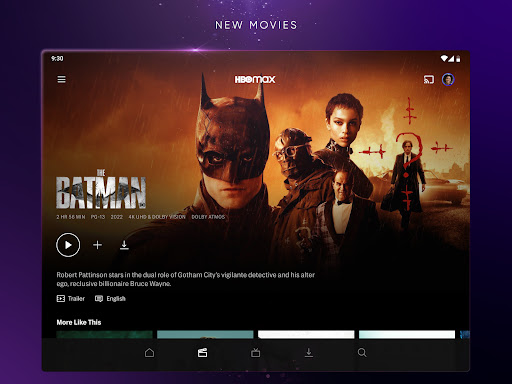Image resolution: width=512 pixels, height=384 pixels.
Task: Play The Batman movie
Action: click(x=68, y=245)
